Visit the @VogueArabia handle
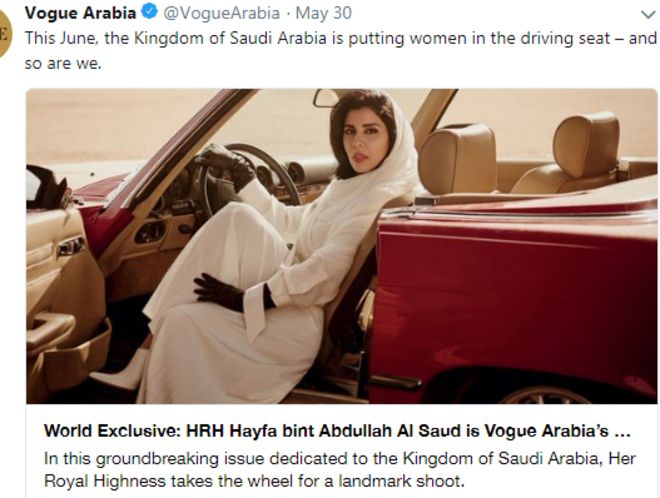Screen dimensions: 660x498 point(221,13)
